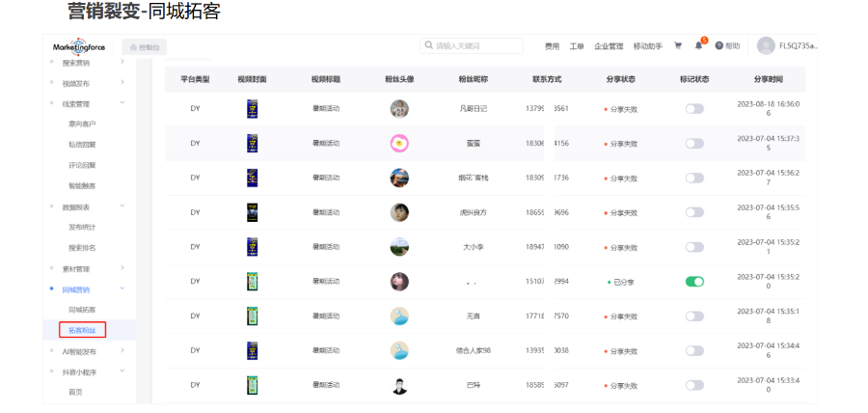Open the notification bell with badge
This screenshot has height=413, width=868.
[699, 45]
